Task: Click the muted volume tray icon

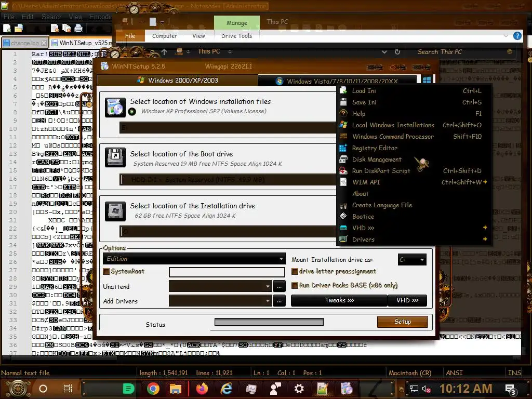Action: pyautogui.click(x=426, y=389)
